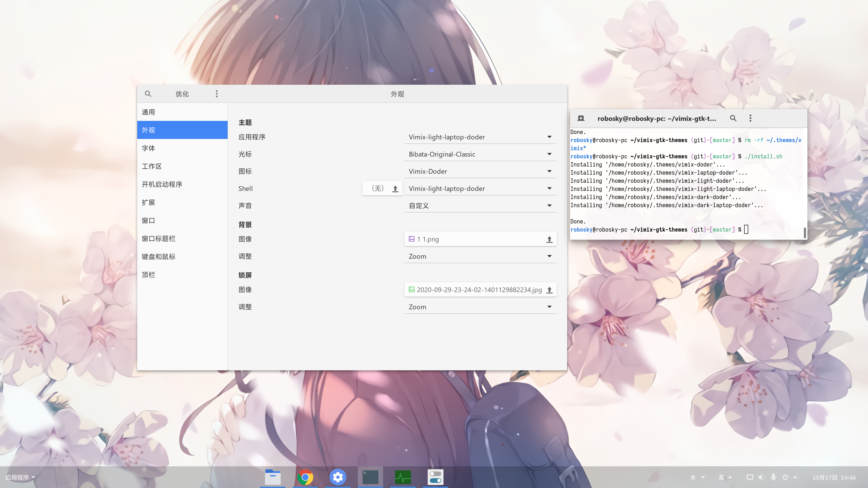Click the microphone icon in the tray

[774, 477]
